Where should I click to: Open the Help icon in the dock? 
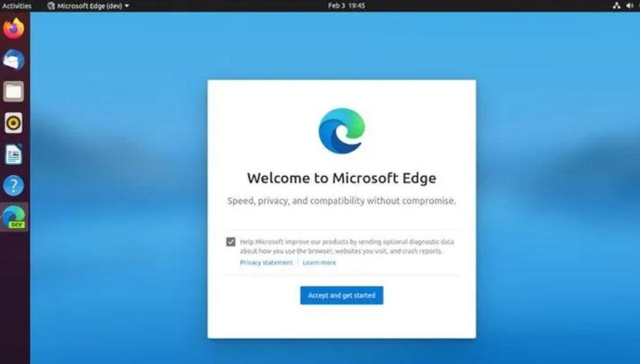click(14, 186)
